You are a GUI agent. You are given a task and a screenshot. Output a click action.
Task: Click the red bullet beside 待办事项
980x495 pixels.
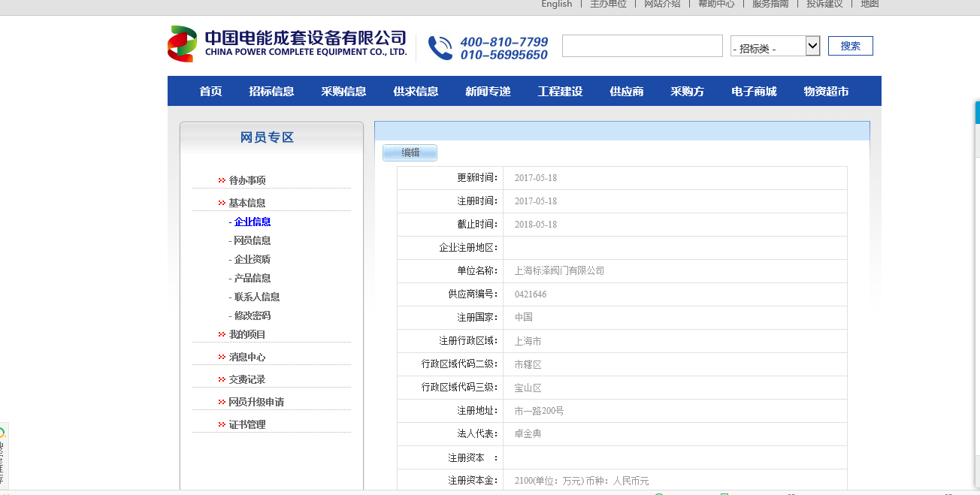coord(222,180)
